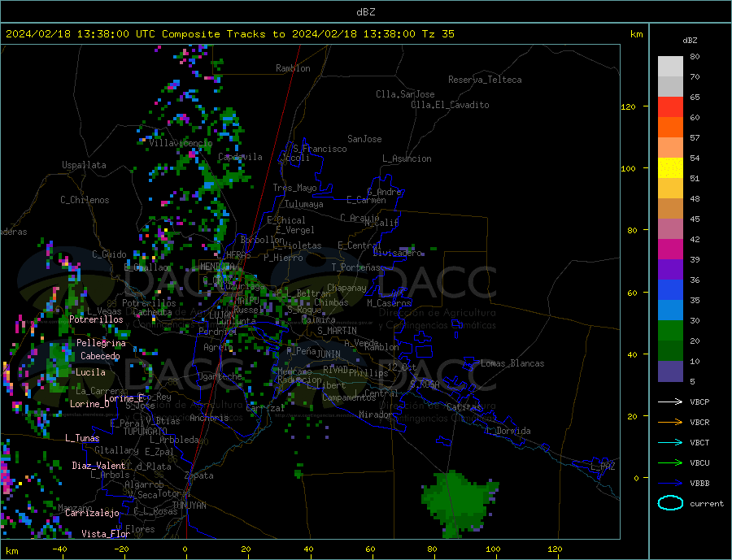Click the Clla.El_Cavadito map label
The image size is (732, 560).
pos(450,105)
